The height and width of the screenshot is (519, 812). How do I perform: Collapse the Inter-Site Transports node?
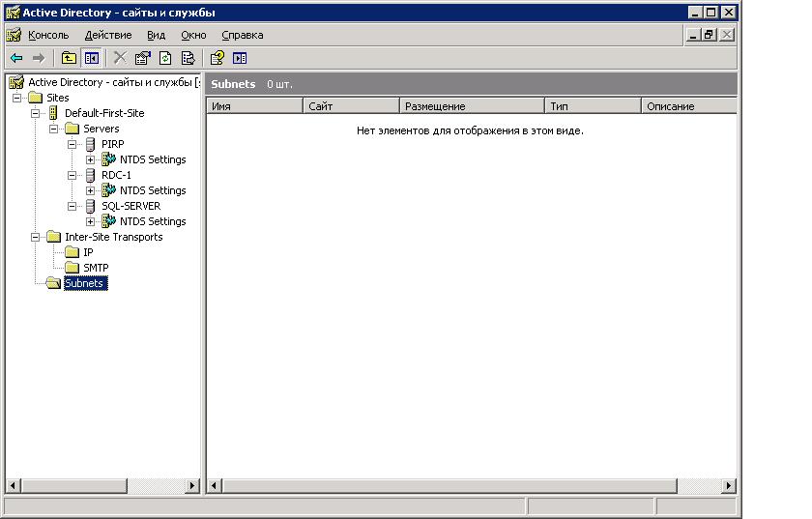coord(35,237)
